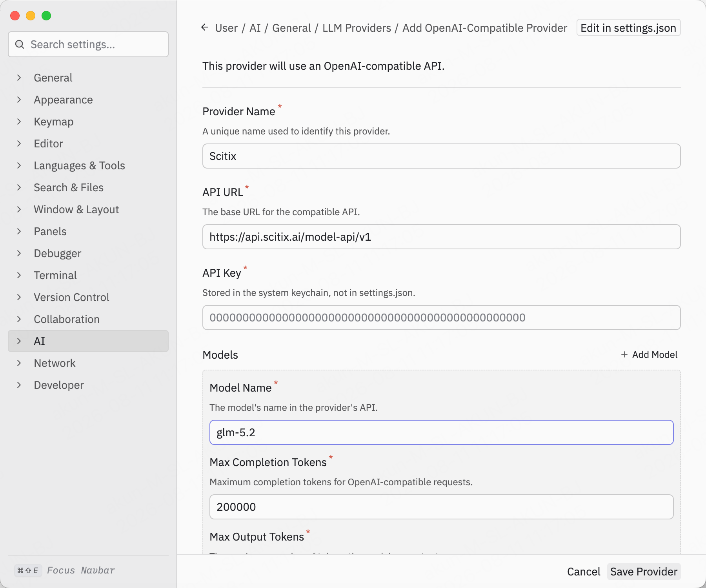The height and width of the screenshot is (588, 706).
Task: Click User breadcrumb link
Action: [x=226, y=28]
